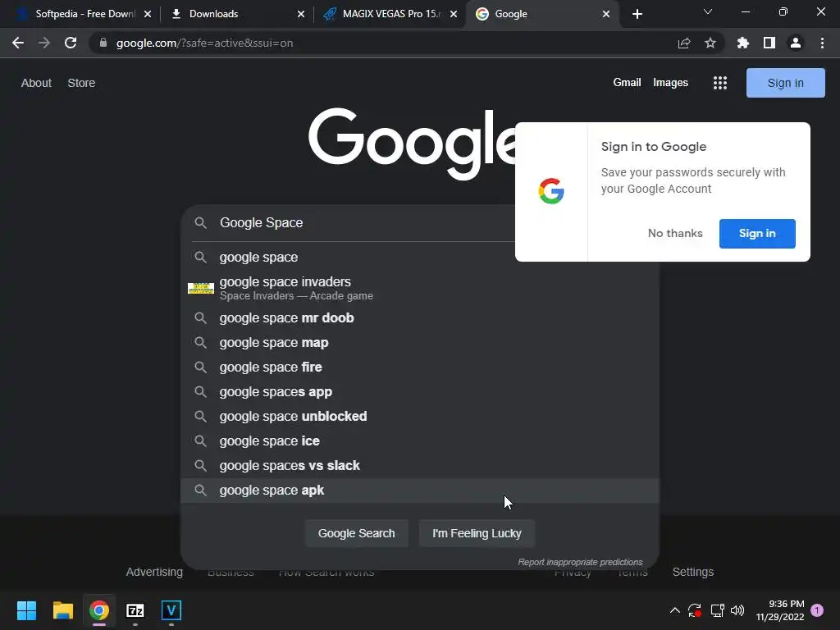The width and height of the screenshot is (840, 630).
Task: Open the clock showing 9:36 PM
Action: [x=780, y=610]
